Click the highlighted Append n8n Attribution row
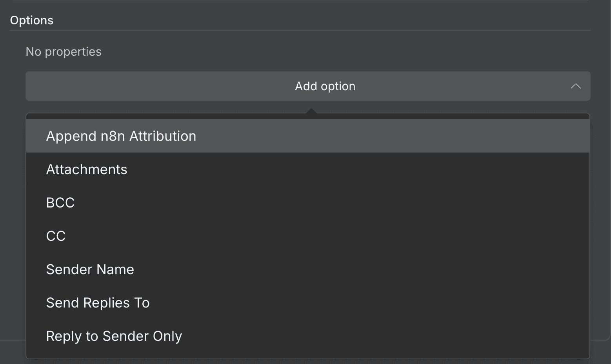The image size is (611, 364). coord(307,136)
